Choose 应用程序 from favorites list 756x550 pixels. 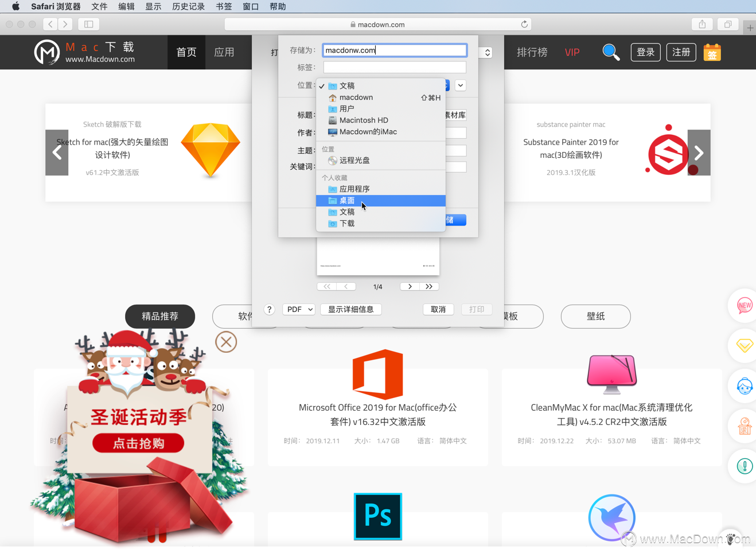pos(381,189)
